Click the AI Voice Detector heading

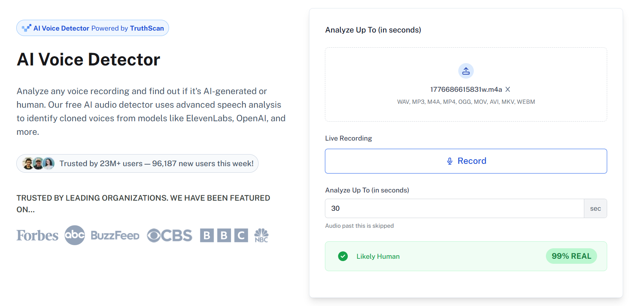tap(88, 60)
